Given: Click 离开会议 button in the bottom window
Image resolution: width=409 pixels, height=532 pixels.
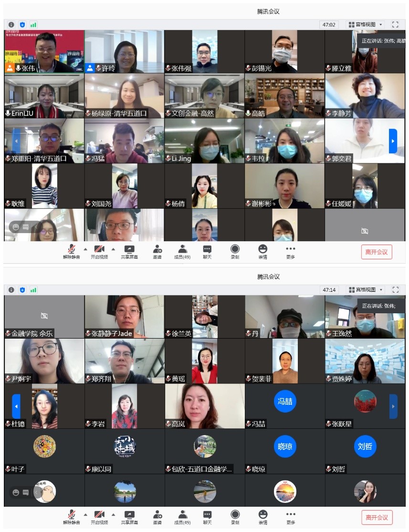Looking at the screenshot, I should coord(377,518).
